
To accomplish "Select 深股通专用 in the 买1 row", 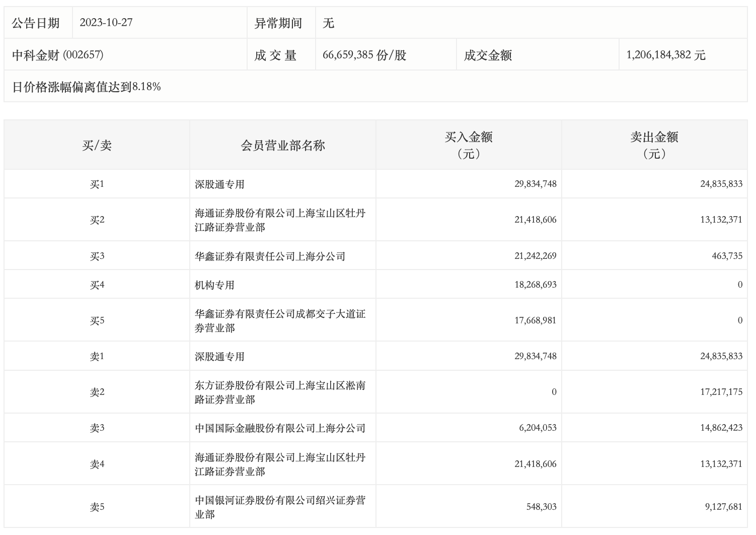I will tap(219, 184).
